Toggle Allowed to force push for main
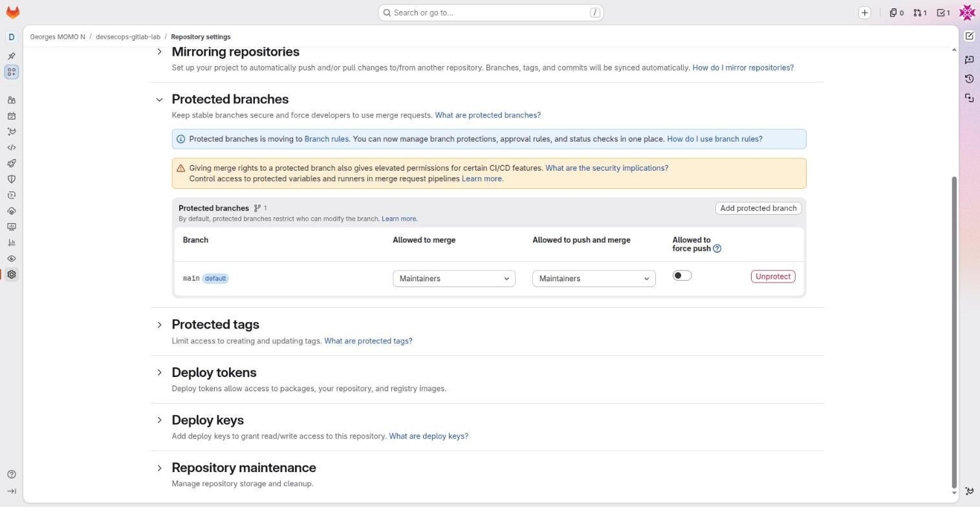This screenshot has height=507, width=980. tap(682, 275)
